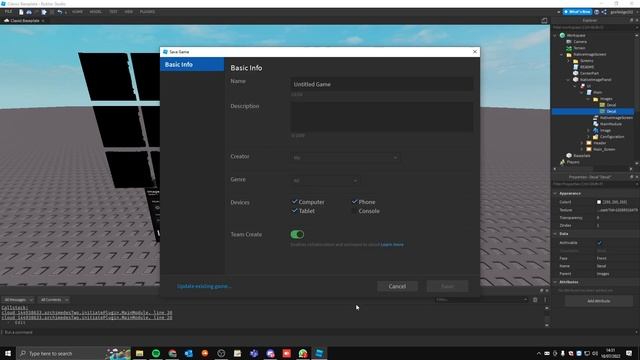Click the Save button in the dialog
The image size is (640, 360).
[x=447, y=286]
